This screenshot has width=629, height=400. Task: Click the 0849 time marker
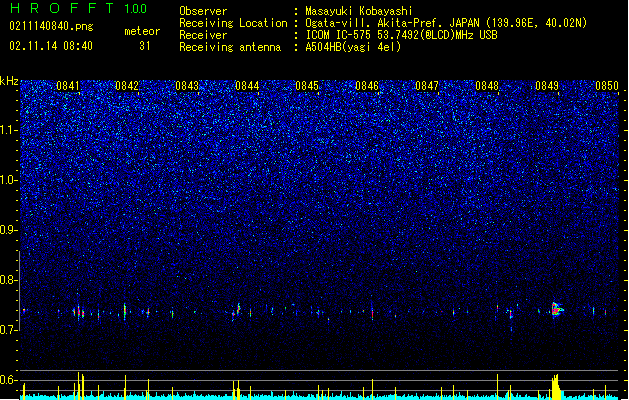[x=547, y=85]
